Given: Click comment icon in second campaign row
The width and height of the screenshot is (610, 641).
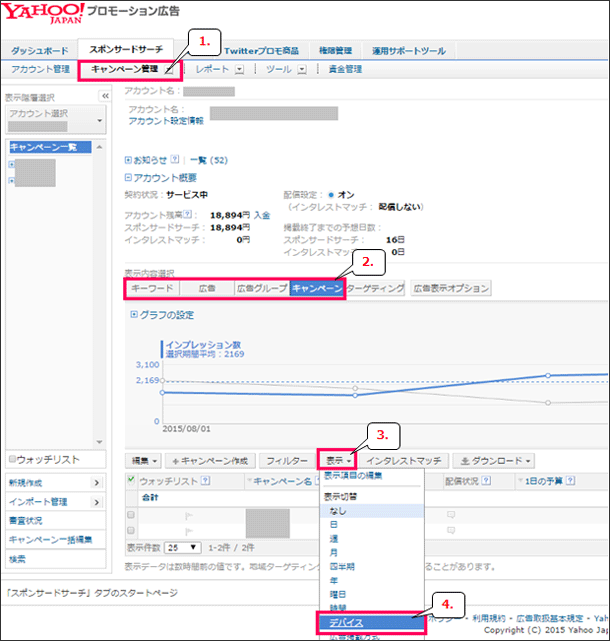Looking at the screenshot, I should [451, 530].
